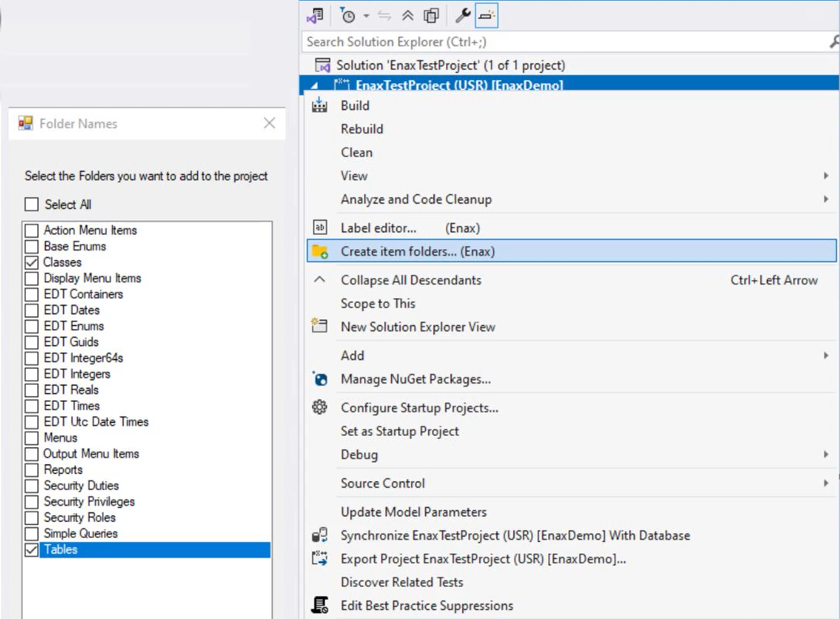Click in the Search Solution Explorer field

pos(565,42)
